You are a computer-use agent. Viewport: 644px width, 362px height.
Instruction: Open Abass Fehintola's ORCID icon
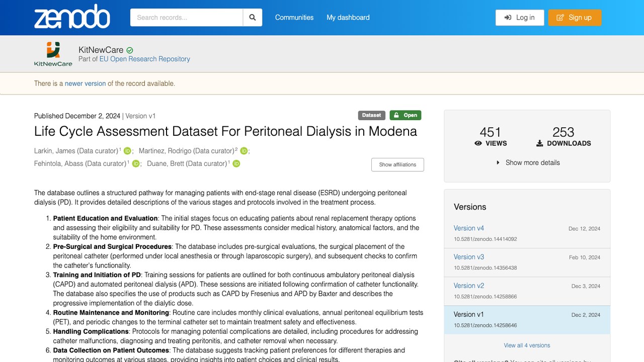coord(136,163)
